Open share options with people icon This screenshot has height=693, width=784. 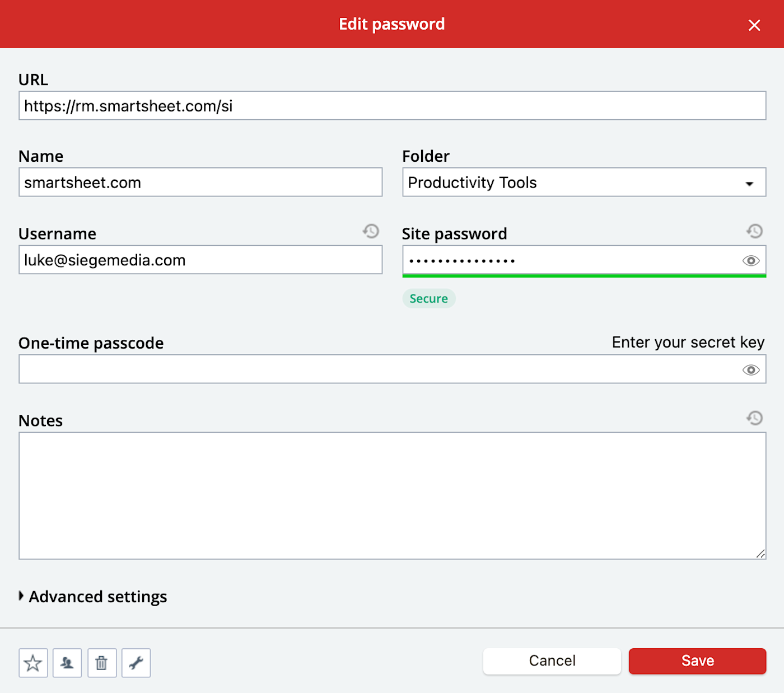pyautogui.click(x=67, y=663)
